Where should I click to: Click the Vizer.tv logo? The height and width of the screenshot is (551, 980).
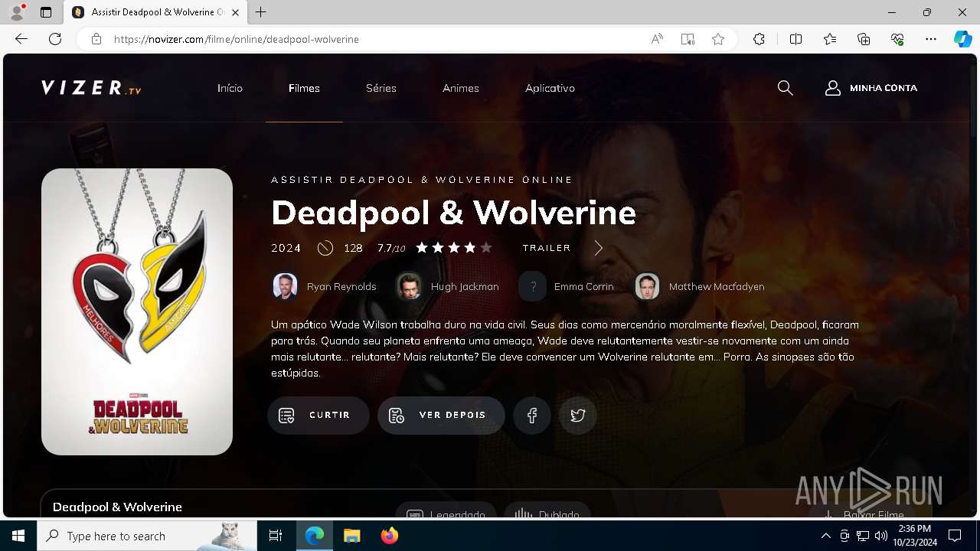(91, 88)
